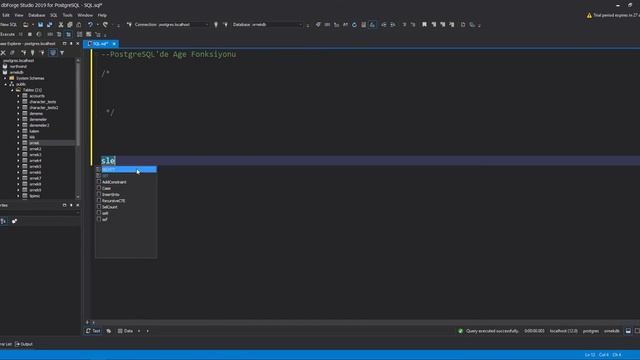Close the SQL.sql document tab
This screenshot has height=360, width=640.
(114, 44)
